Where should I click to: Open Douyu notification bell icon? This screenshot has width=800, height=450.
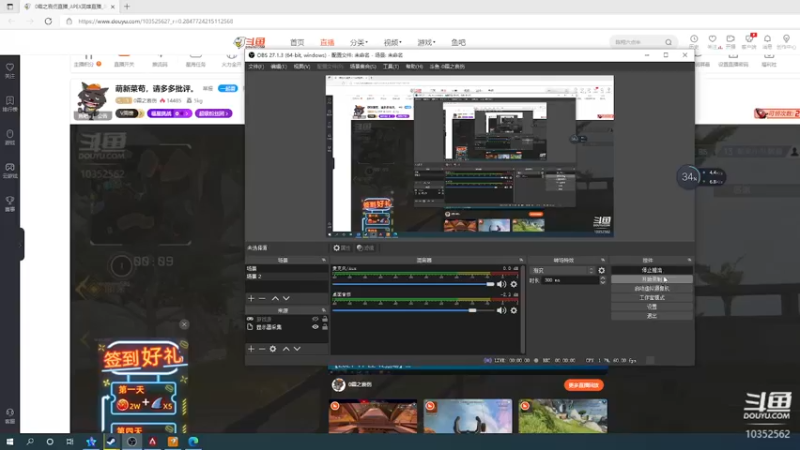(767, 41)
